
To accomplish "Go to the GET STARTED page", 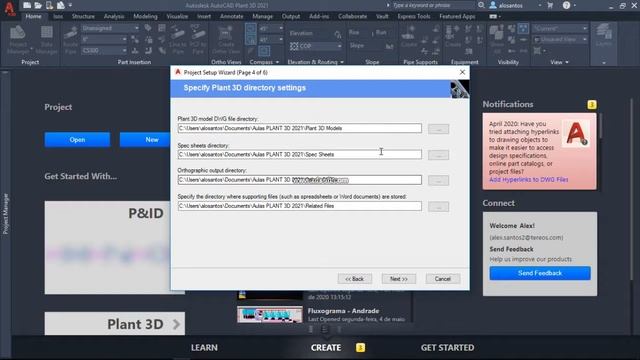I will pyautogui.click(x=447, y=348).
